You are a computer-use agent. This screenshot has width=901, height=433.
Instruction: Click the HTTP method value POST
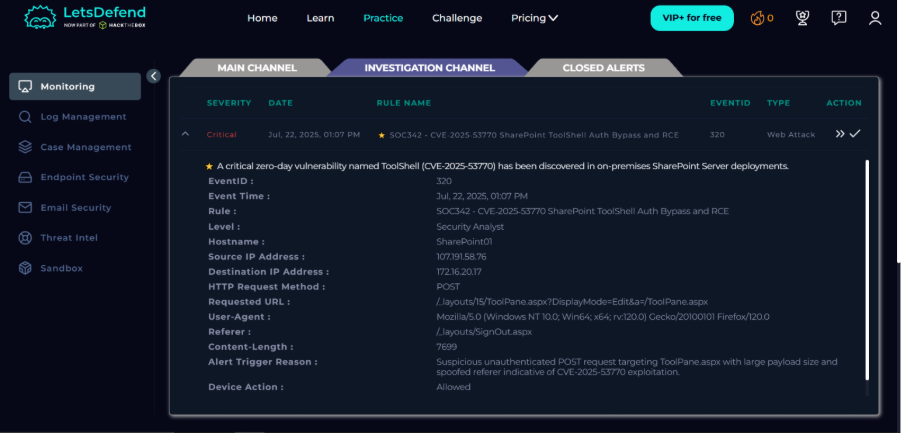[448, 287]
